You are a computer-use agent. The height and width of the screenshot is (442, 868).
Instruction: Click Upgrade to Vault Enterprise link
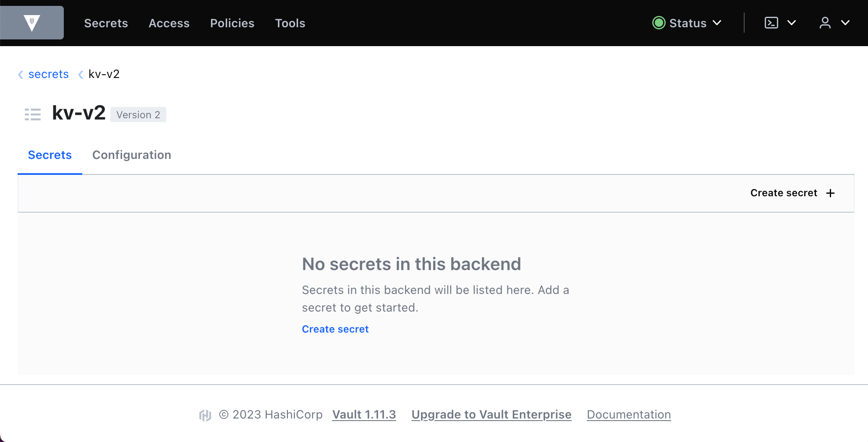click(x=492, y=415)
